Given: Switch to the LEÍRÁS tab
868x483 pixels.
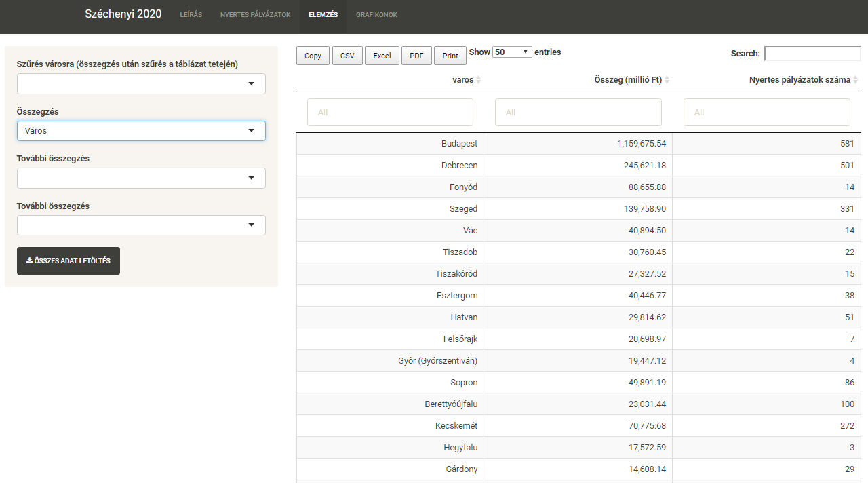Looking at the screenshot, I should coord(191,15).
